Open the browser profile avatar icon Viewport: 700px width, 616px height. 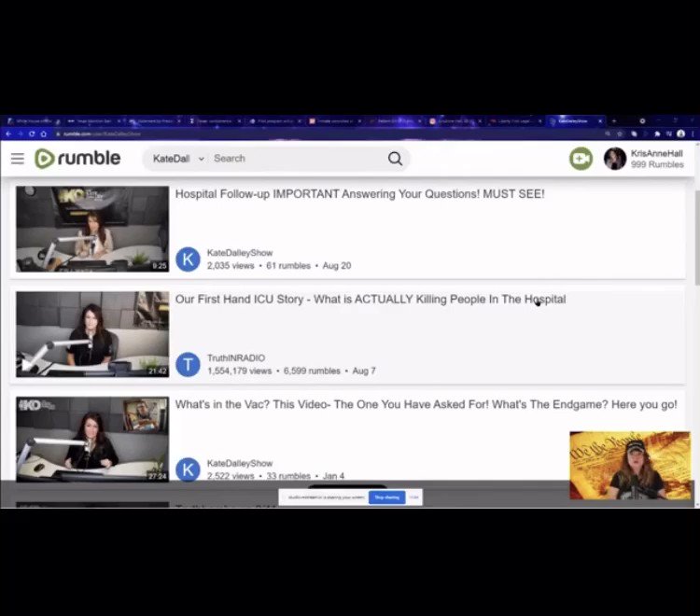(680, 133)
